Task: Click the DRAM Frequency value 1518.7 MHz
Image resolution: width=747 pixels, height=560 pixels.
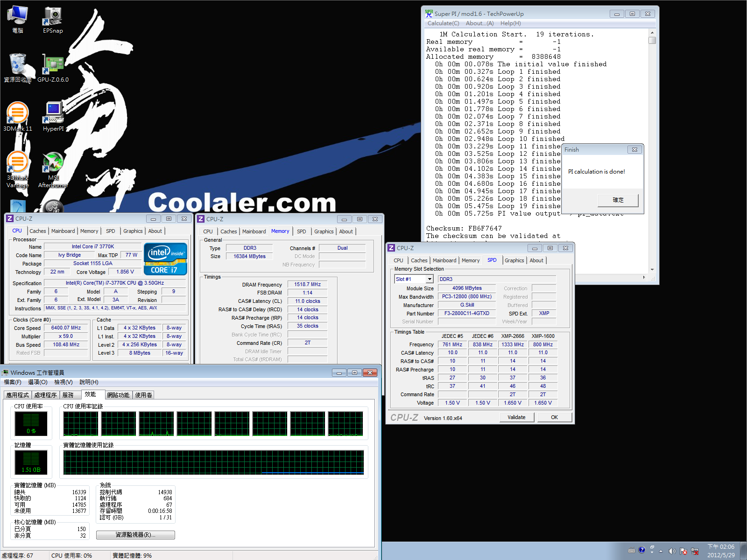Action: (308, 284)
